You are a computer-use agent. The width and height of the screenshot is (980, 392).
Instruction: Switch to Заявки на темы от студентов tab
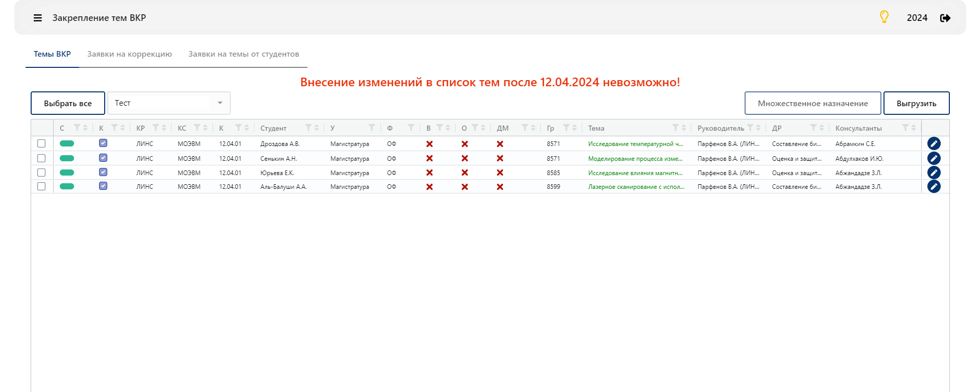[244, 54]
